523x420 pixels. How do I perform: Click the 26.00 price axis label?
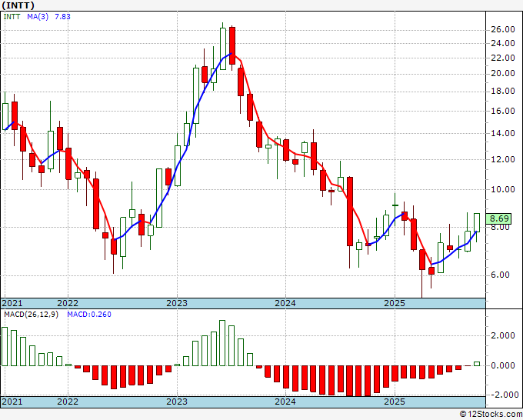tap(503, 29)
